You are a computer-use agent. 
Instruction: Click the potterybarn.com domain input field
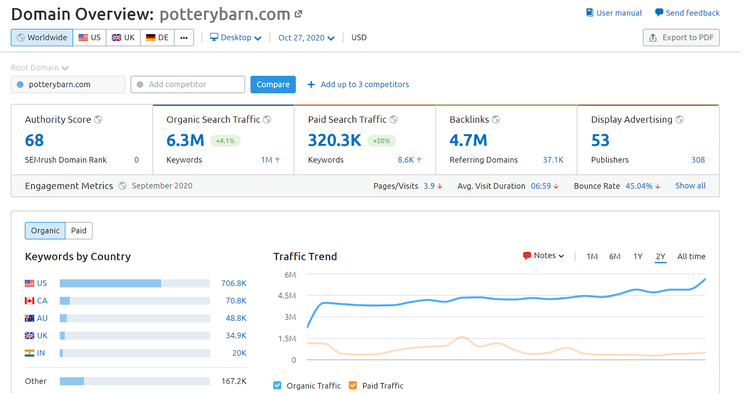[68, 85]
